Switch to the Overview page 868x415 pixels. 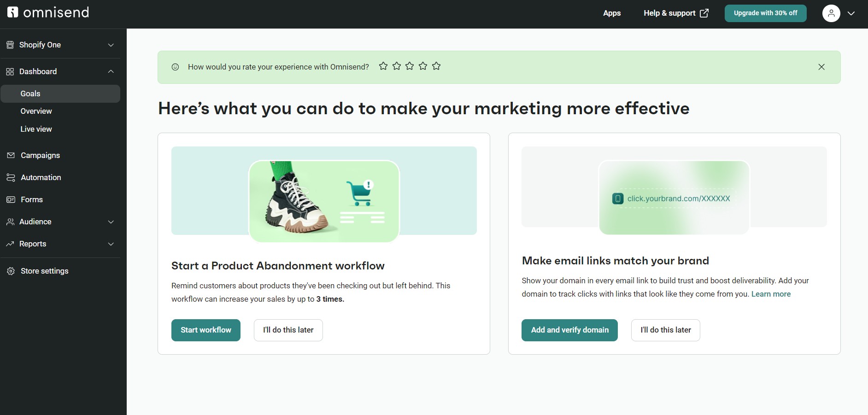pyautogui.click(x=36, y=111)
